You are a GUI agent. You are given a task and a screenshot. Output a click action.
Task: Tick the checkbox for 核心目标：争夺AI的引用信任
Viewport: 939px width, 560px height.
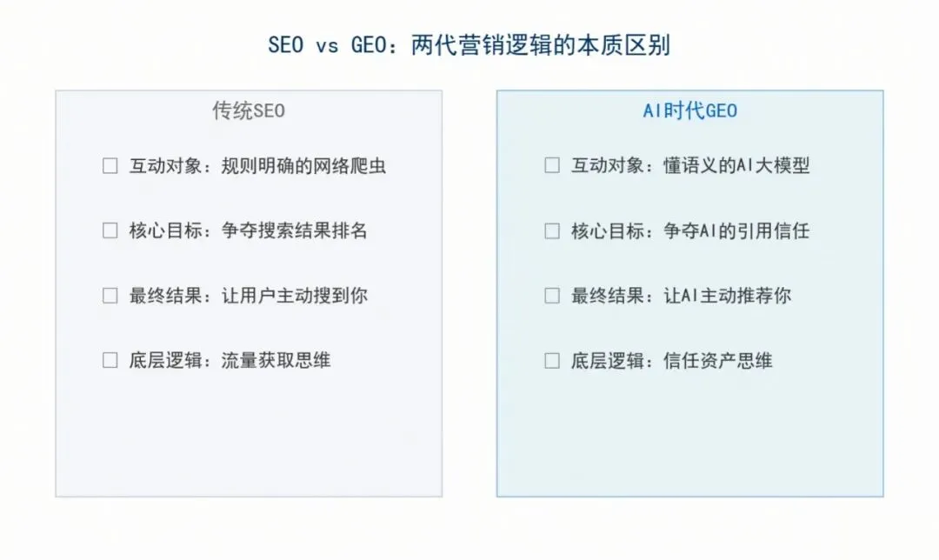click(552, 230)
